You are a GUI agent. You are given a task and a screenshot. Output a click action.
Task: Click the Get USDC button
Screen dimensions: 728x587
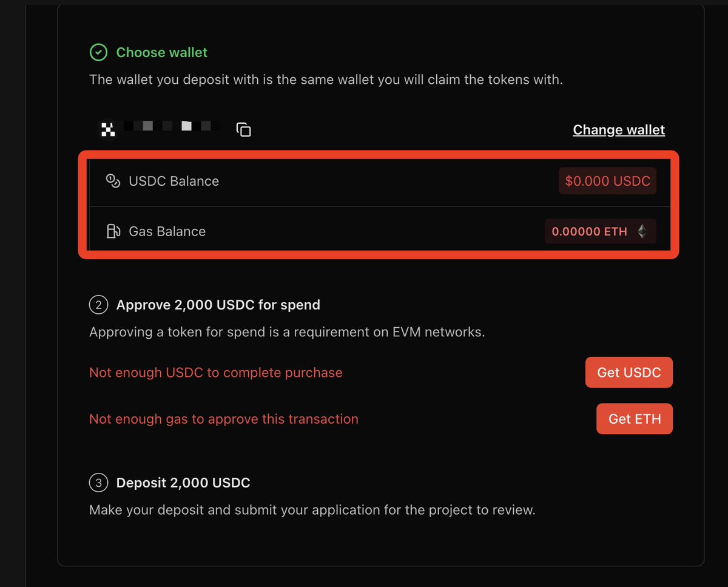[x=629, y=372]
